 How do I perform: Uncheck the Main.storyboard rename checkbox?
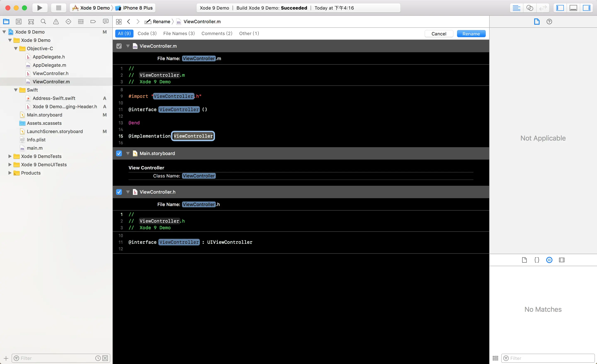click(x=119, y=153)
